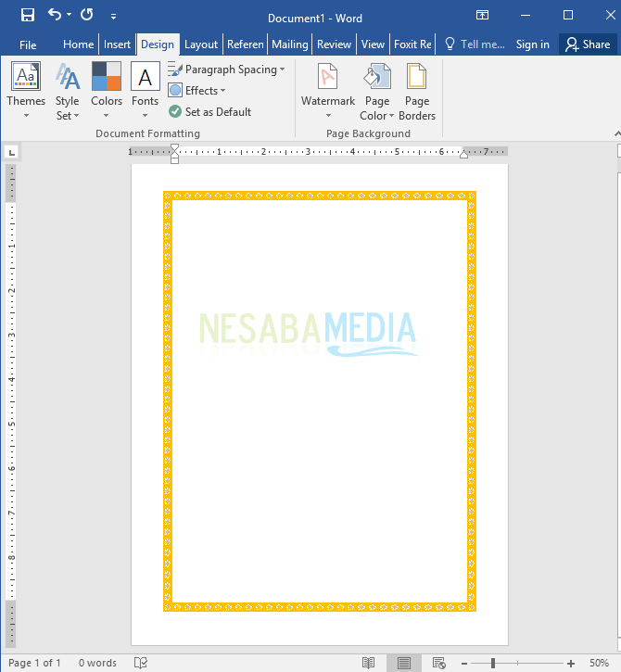Click the first line indent marker
621x672 pixels.
[x=174, y=148]
